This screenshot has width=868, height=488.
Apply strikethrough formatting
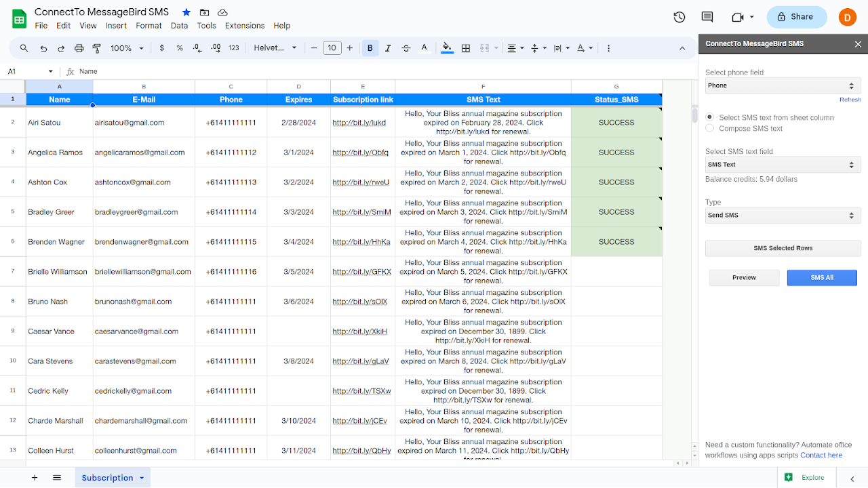click(x=406, y=48)
